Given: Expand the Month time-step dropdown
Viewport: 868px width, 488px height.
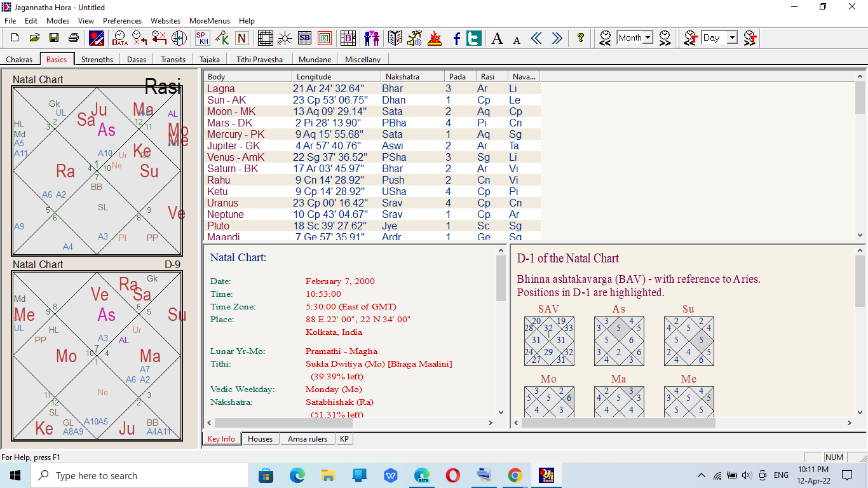Looking at the screenshot, I should (x=648, y=38).
